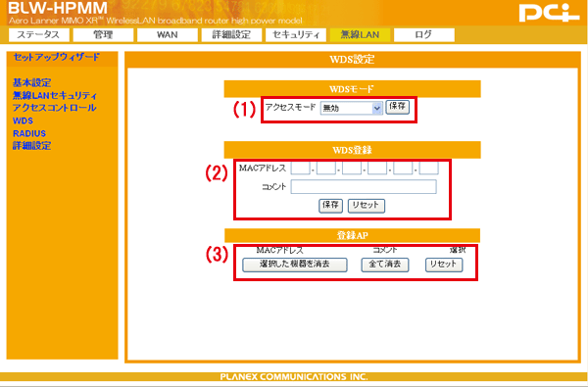This screenshot has height=387, width=588.
Task: Save the WDS registration with 保存
Action: (x=331, y=206)
